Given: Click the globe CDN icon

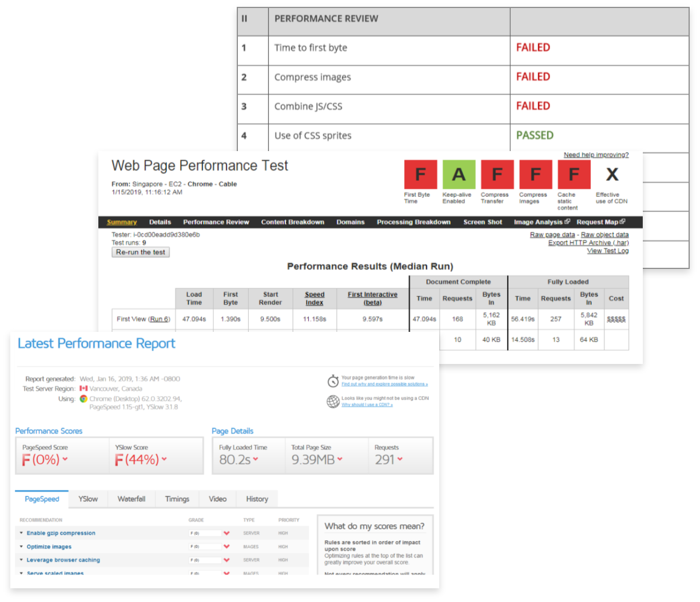Looking at the screenshot, I should click(333, 402).
